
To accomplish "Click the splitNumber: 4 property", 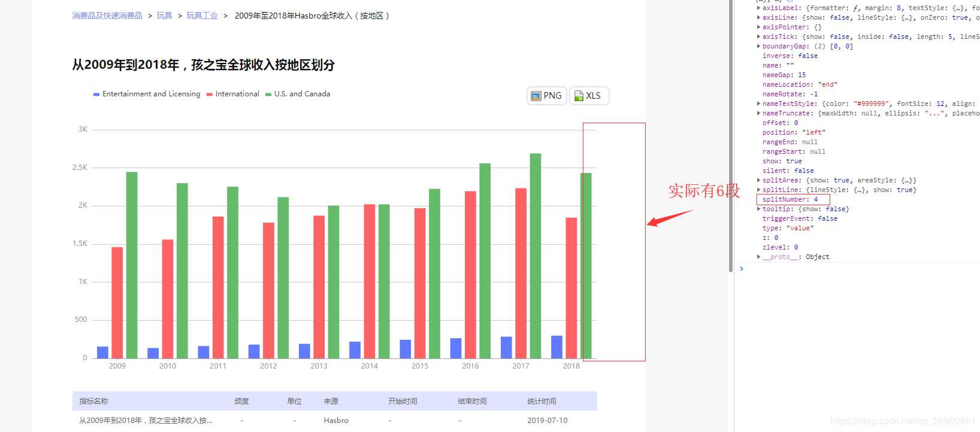I will 790,199.
